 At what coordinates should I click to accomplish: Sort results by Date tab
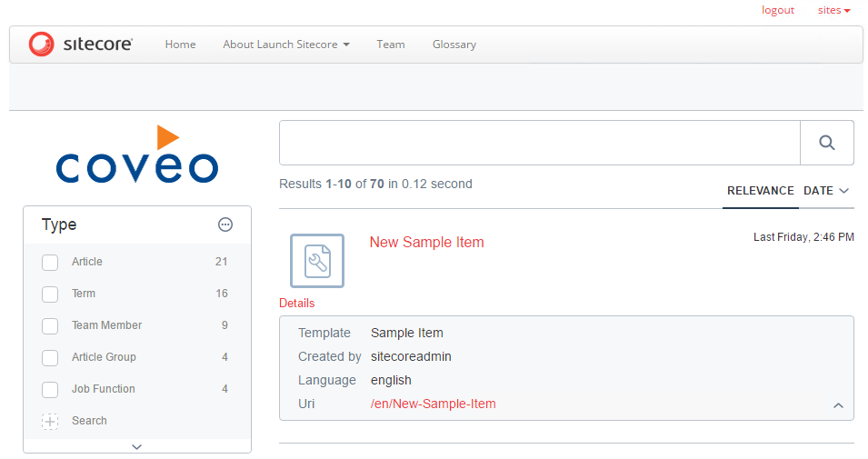(818, 191)
